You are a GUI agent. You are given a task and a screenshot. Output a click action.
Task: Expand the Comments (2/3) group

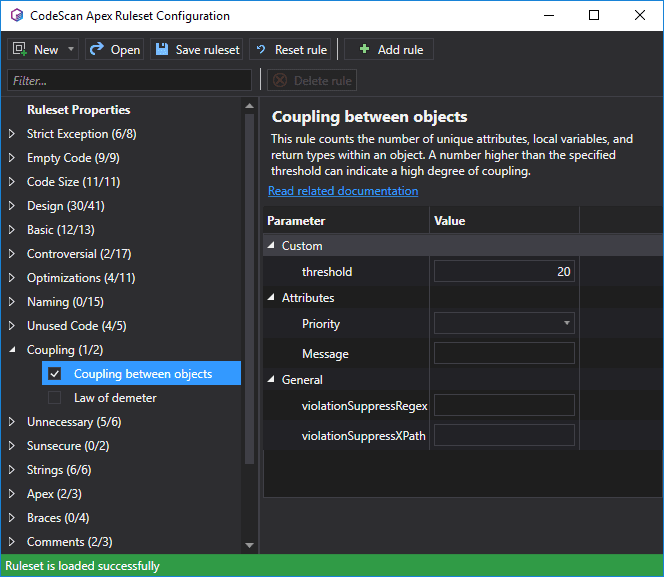click(12, 542)
